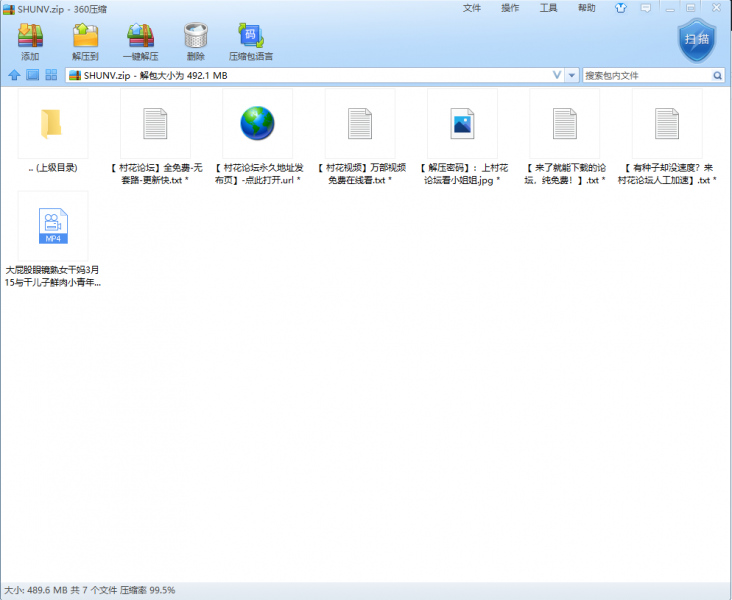Click the 解压到 (Extract to) icon
Screen dimensions: 732x600
[85, 41]
